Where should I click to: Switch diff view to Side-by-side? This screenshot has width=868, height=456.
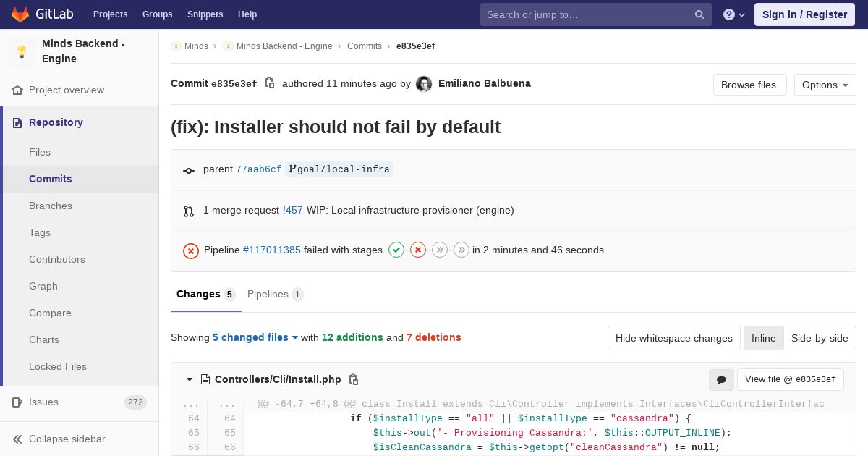pos(820,338)
